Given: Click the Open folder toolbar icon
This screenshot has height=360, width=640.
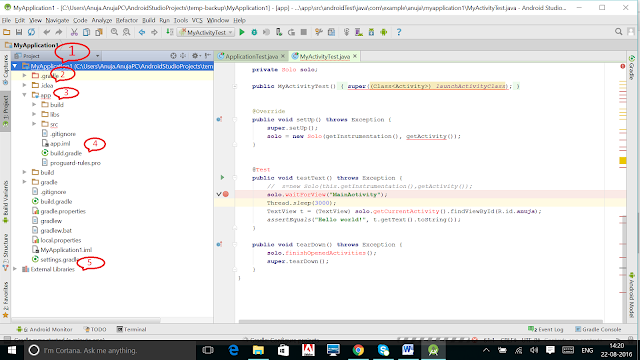Looking at the screenshot, I should (7, 32).
